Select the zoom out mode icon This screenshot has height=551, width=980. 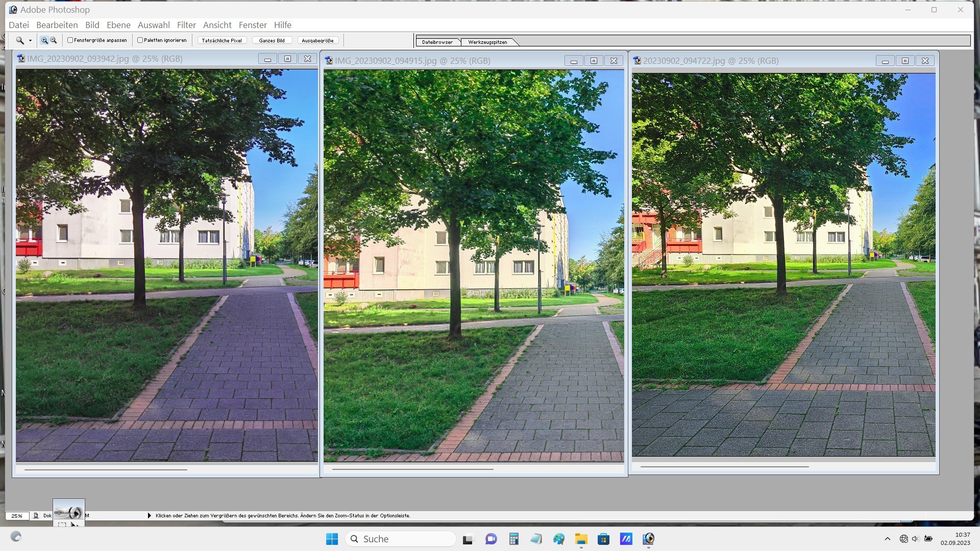[53, 40]
